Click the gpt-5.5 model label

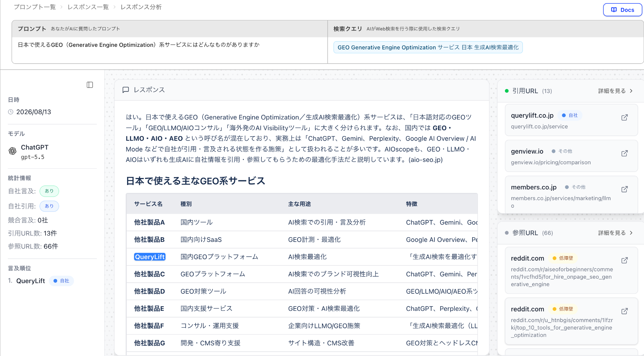pos(33,157)
